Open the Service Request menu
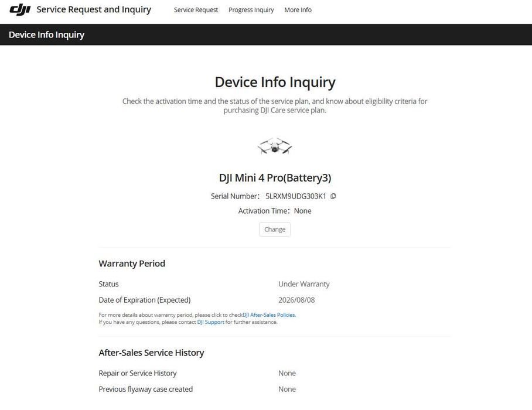The width and height of the screenshot is (532, 410). pyautogui.click(x=196, y=10)
